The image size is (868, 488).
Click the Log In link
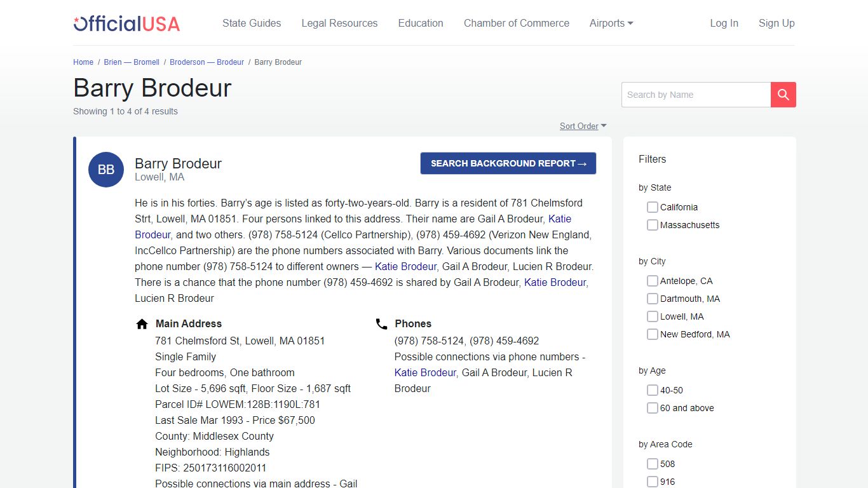coord(724,23)
